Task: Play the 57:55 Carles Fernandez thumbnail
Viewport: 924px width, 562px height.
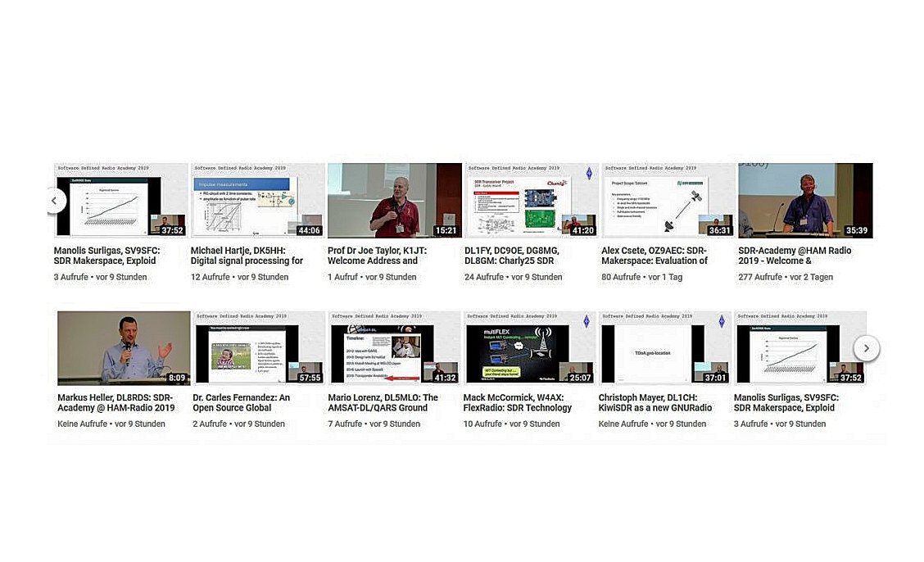Action: click(x=259, y=348)
